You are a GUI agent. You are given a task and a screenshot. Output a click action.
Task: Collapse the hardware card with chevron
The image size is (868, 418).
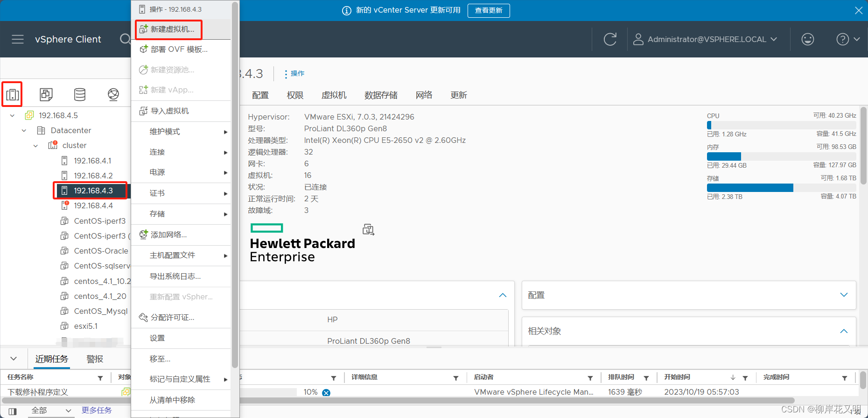tap(503, 295)
